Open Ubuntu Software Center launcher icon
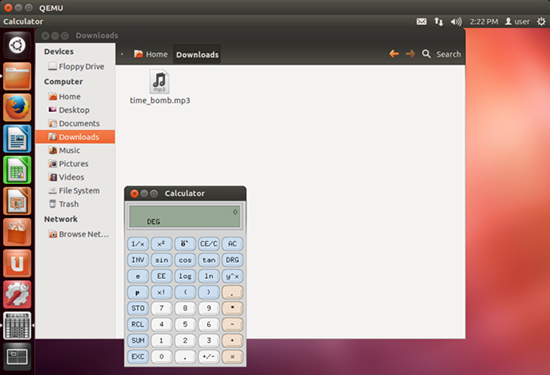This screenshot has width=550, height=375. click(x=17, y=232)
